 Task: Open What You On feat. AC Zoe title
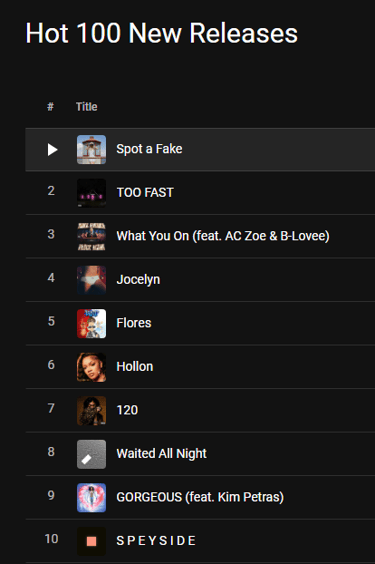[x=223, y=236]
